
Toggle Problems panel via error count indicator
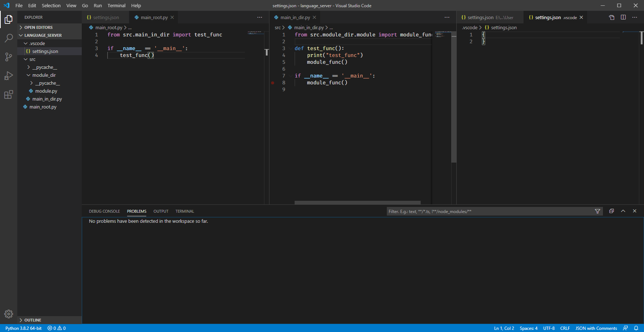point(56,328)
